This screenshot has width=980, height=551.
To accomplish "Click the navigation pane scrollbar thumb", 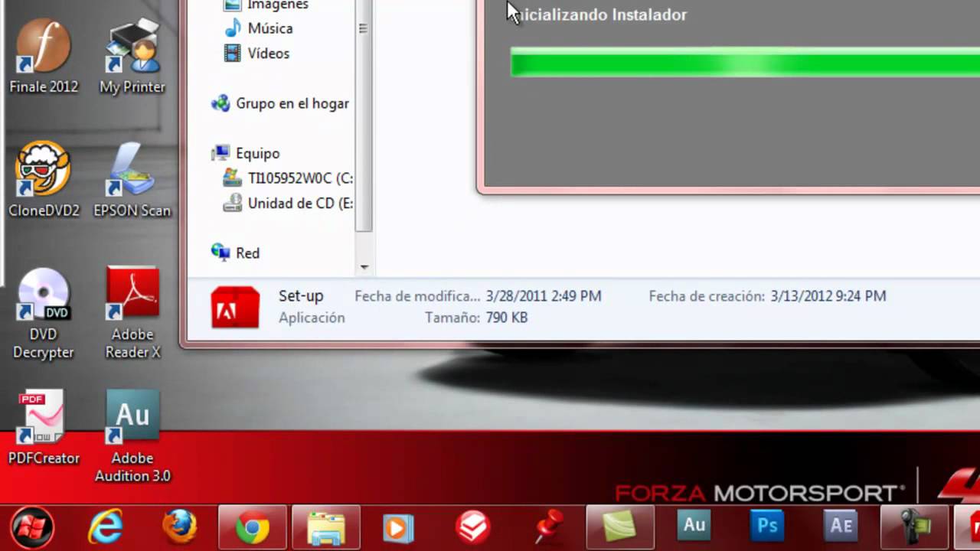I will tap(364, 115).
